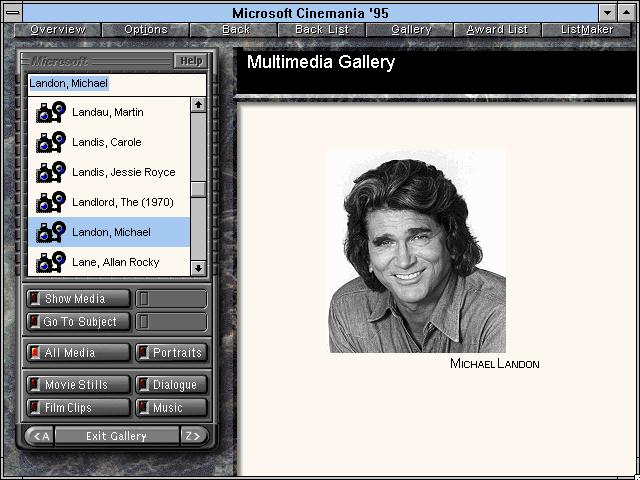The width and height of the screenshot is (640, 480).
Task: Open the window system menu box
Action: pos(13,13)
